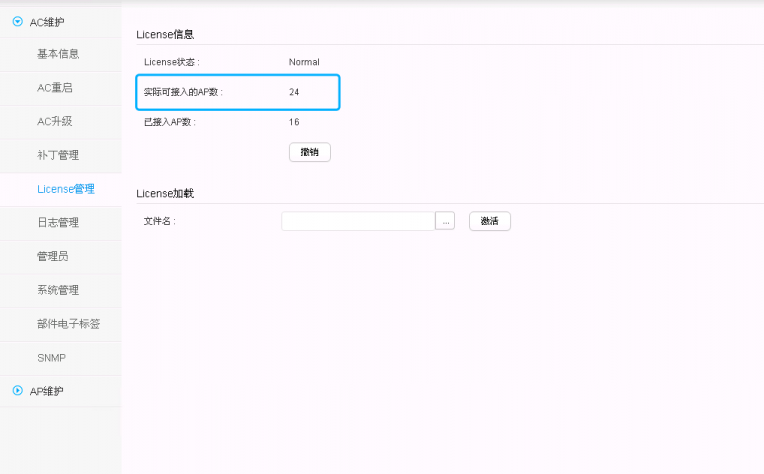Open 基本信息 in the sidebar
The width and height of the screenshot is (764, 474).
[x=58, y=54]
